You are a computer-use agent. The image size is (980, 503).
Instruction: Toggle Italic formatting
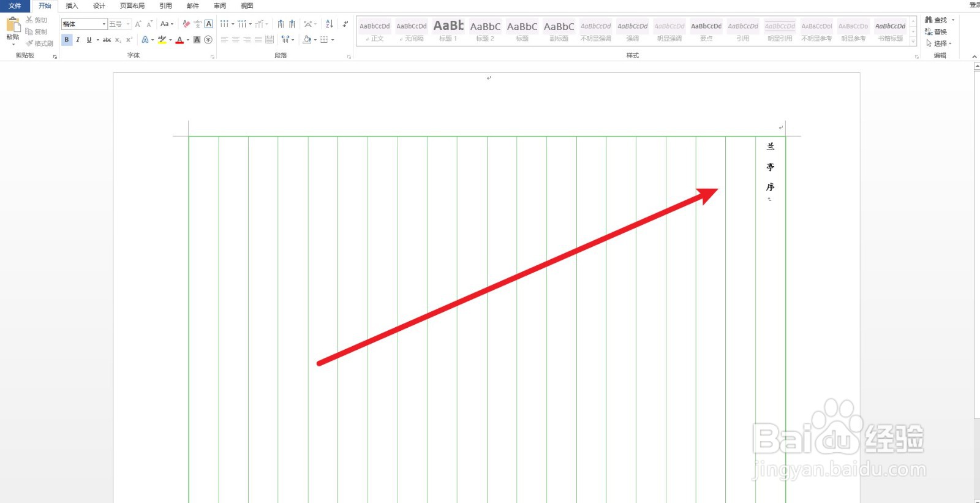(78, 40)
